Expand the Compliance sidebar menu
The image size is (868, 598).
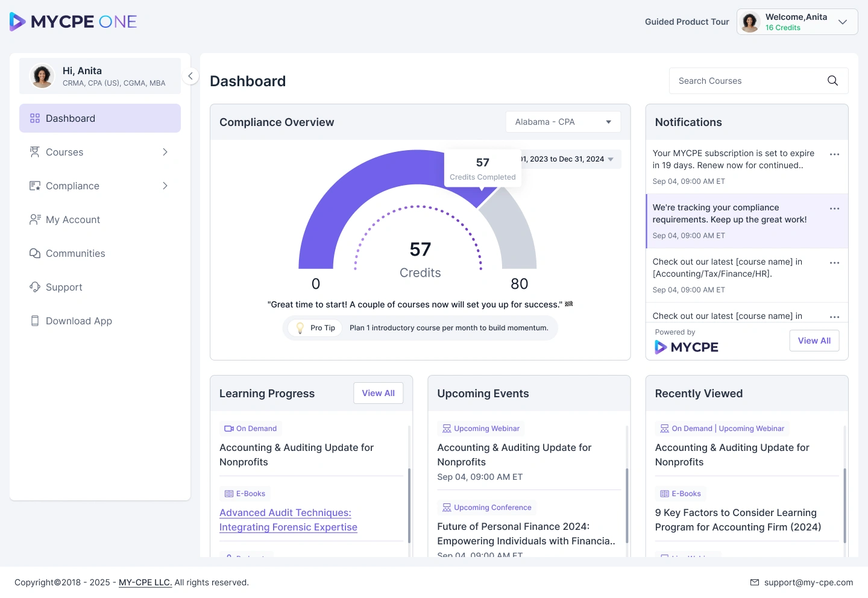(x=100, y=186)
